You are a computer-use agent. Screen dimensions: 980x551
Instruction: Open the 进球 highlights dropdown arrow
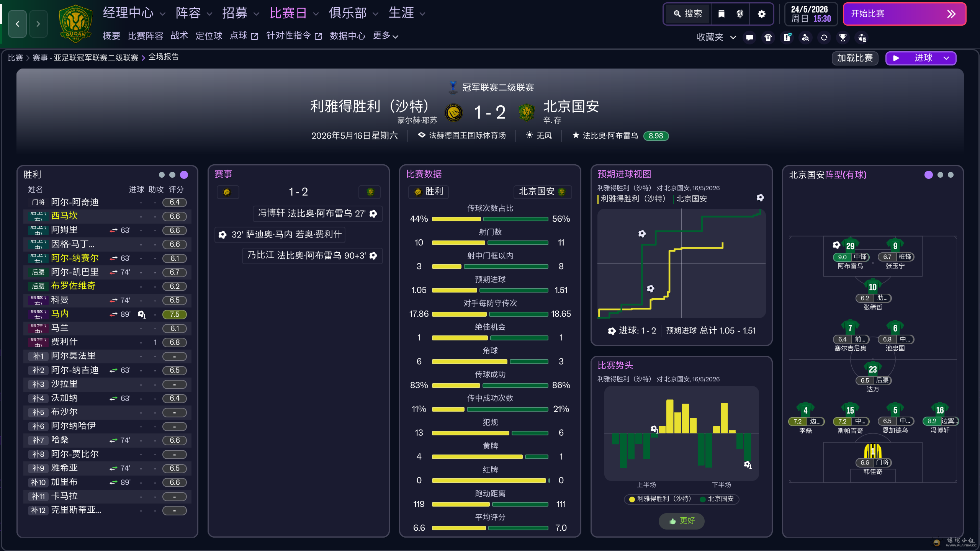pyautogui.click(x=946, y=58)
